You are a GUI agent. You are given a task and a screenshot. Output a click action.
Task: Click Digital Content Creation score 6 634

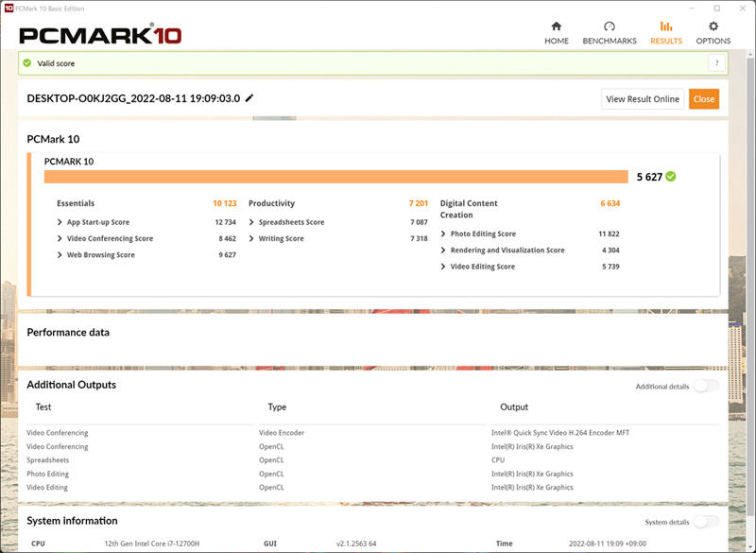coord(610,203)
